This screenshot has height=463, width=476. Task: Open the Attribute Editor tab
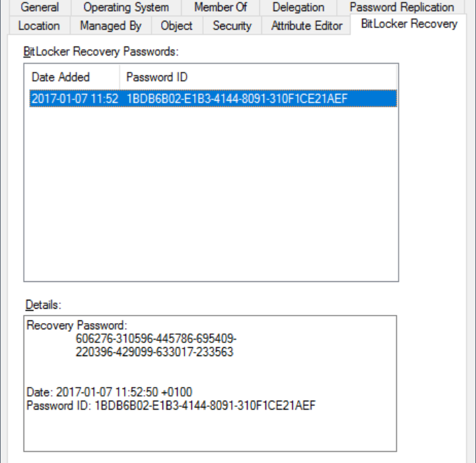(x=307, y=26)
